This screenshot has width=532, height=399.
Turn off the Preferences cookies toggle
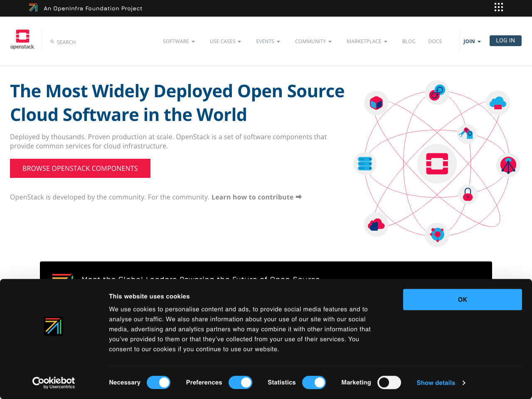click(241, 382)
